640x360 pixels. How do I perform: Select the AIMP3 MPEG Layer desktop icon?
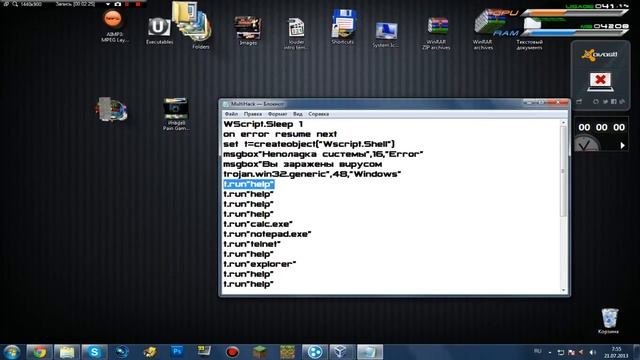point(113,26)
